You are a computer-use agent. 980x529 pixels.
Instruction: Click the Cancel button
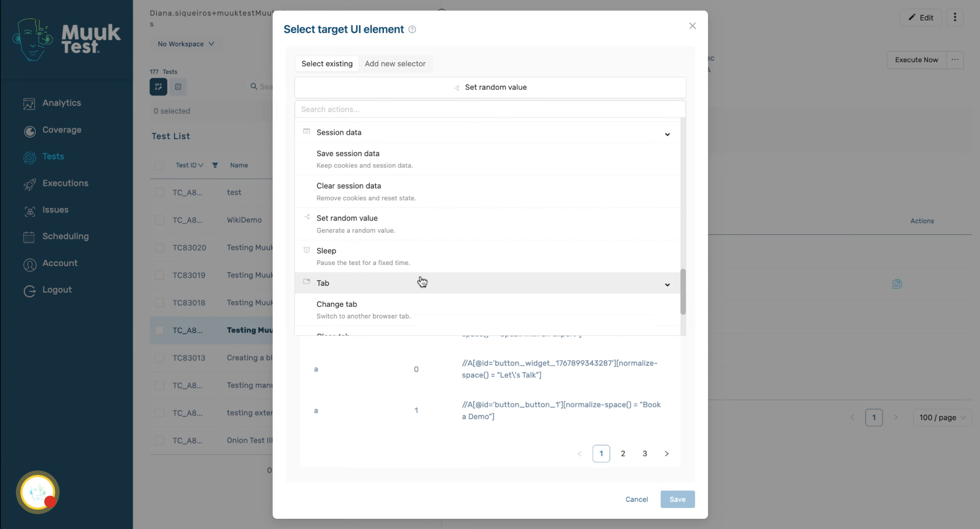tap(636, 499)
